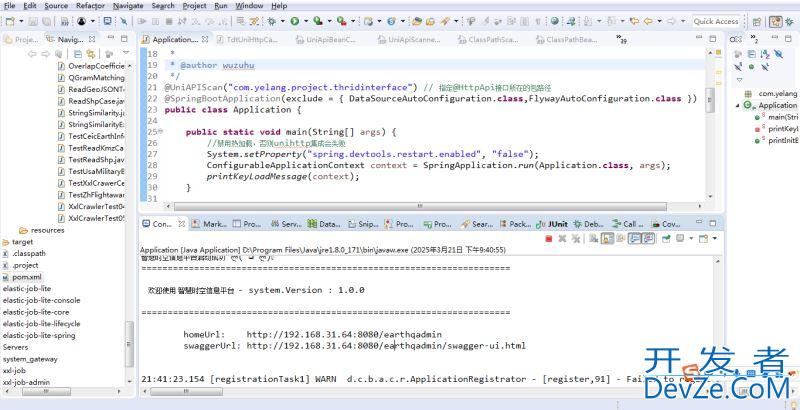
Task: Open the dropdown next to New icon
Action: pos(21,21)
